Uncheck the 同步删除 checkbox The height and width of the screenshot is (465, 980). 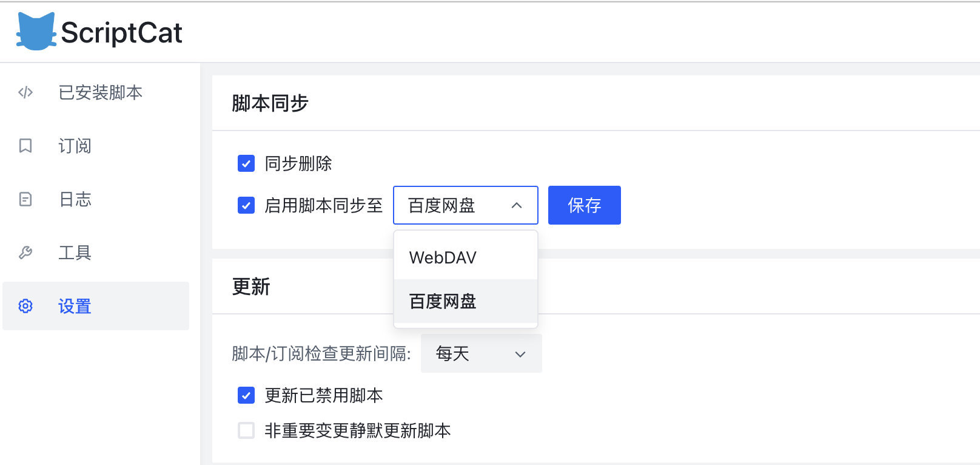point(246,163)
